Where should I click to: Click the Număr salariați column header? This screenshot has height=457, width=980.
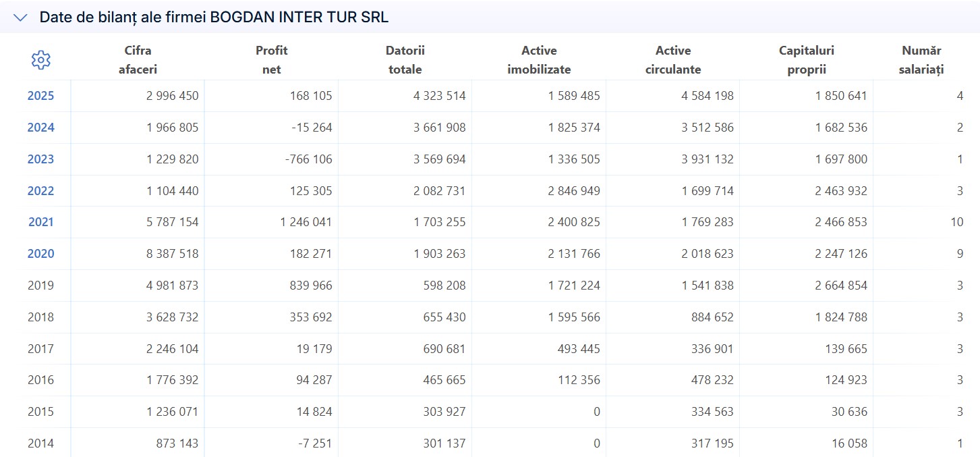click(921, 60)
